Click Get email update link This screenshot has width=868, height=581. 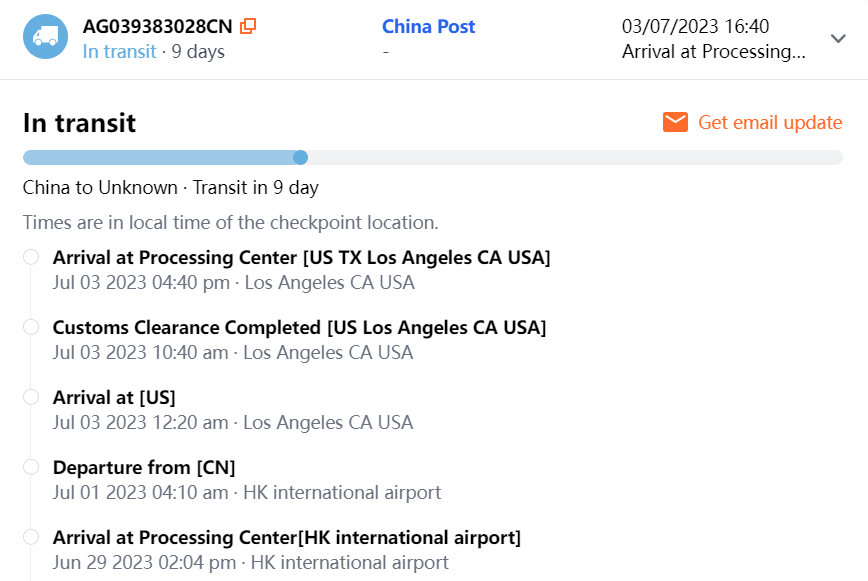(x=770, y=122)
